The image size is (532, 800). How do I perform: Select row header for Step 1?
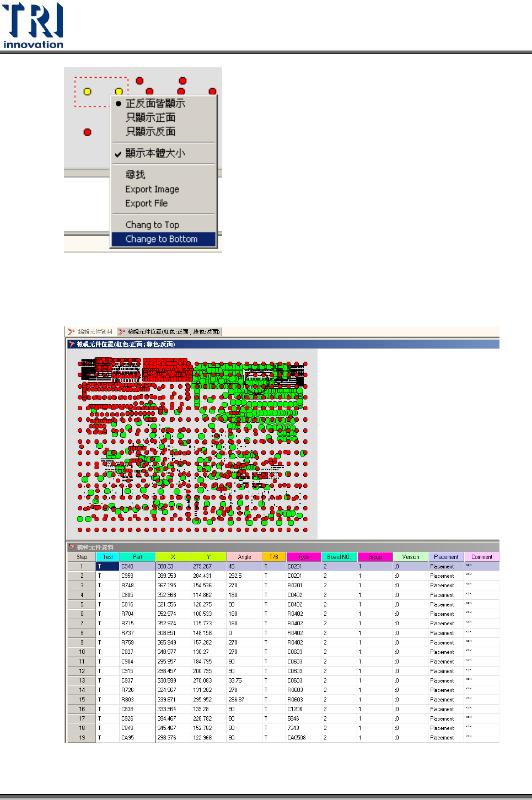tap(82, 566)
